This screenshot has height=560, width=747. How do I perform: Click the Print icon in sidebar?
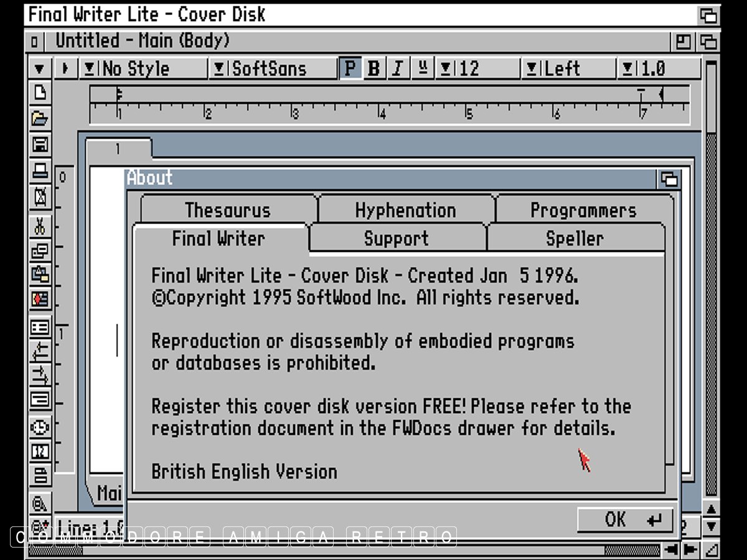tap(40, 170)
